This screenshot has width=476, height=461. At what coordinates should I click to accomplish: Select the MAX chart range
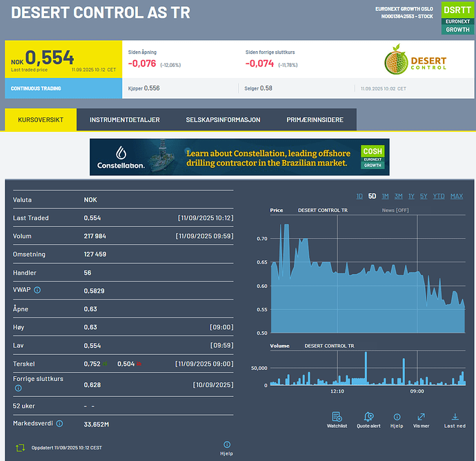[x=457, y=196]
